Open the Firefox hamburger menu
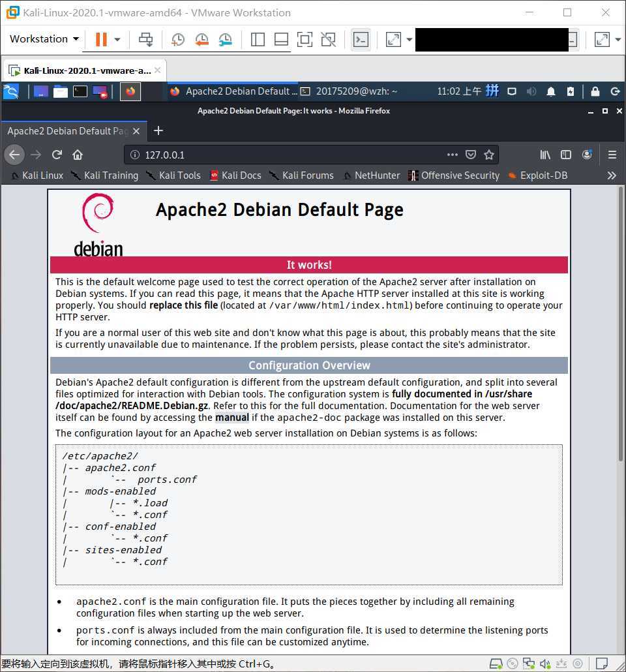The width and height of the screenshot is (626, 672). click(x=612, y=155)
